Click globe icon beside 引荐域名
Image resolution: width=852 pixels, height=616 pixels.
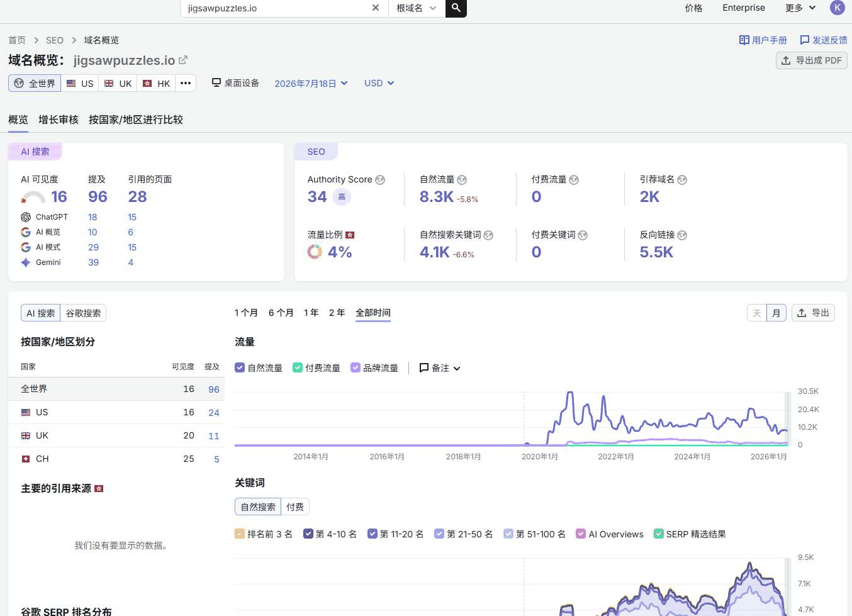point(682,180)
